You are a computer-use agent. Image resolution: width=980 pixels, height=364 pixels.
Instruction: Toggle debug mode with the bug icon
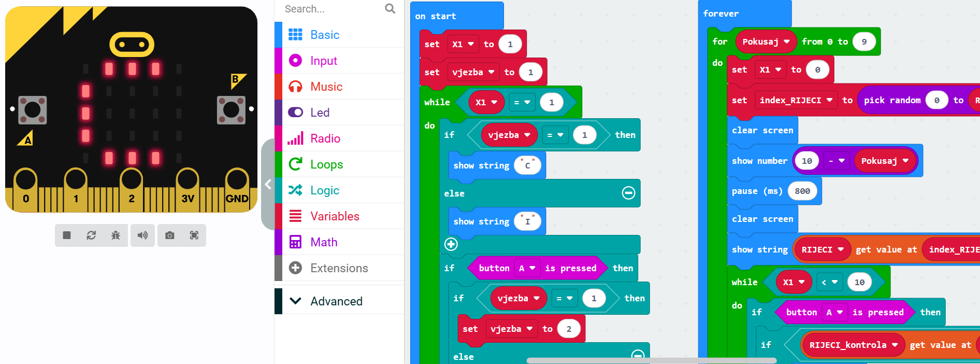click(x=116, y=235)
